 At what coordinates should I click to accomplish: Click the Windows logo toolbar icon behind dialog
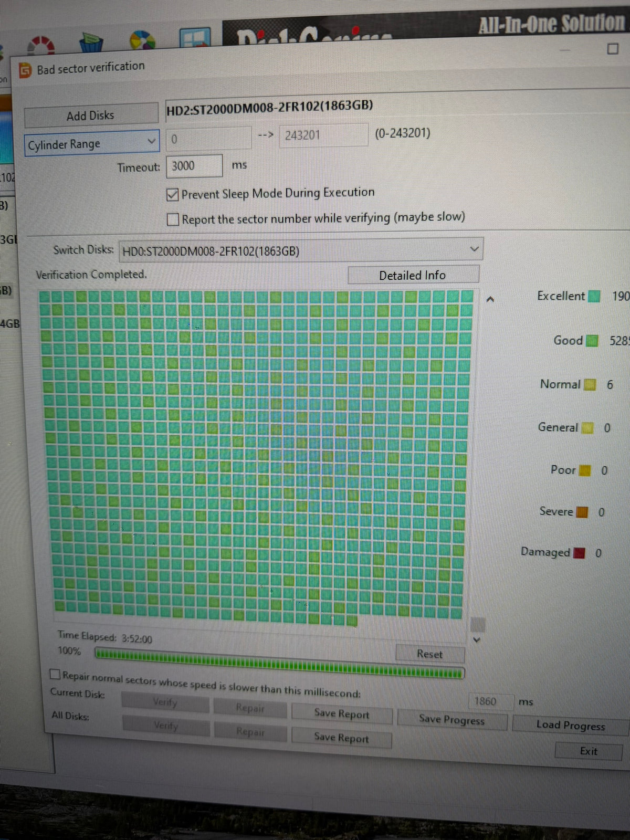click(x=195, y=38)
